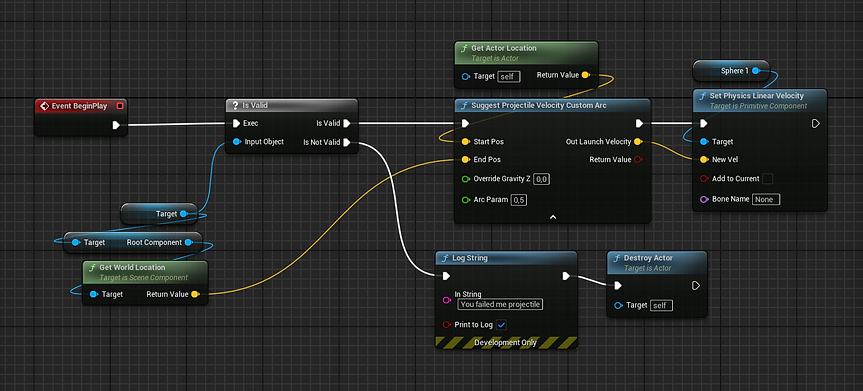
Task: Click 'You failed me projectile' string field
Action: point(500,304)
